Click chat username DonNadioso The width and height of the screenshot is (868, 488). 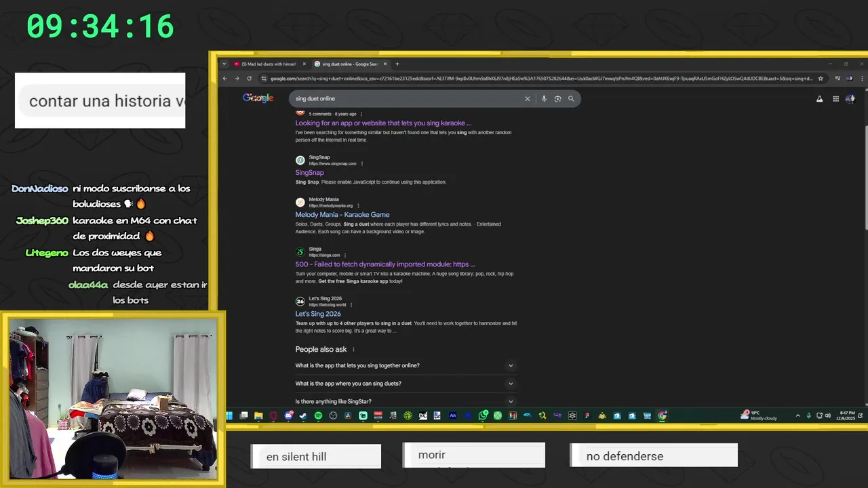click(40, 188)
